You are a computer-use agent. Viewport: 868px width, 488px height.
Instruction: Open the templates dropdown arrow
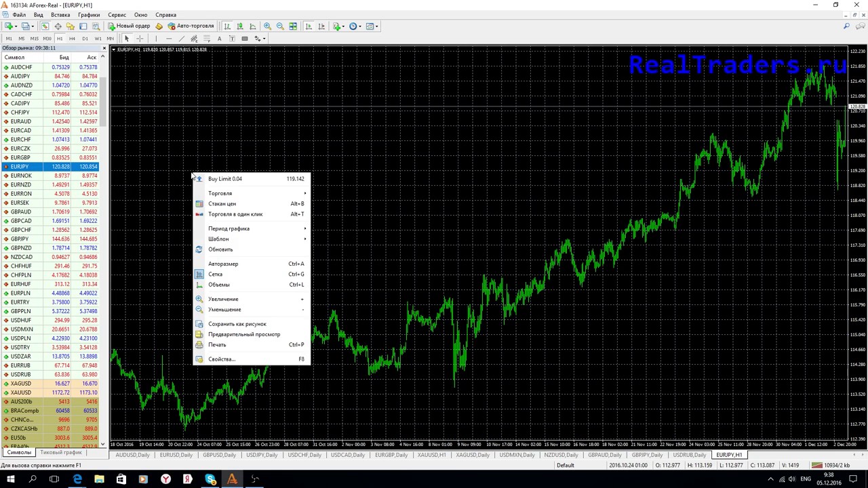[x=378, y=26]
